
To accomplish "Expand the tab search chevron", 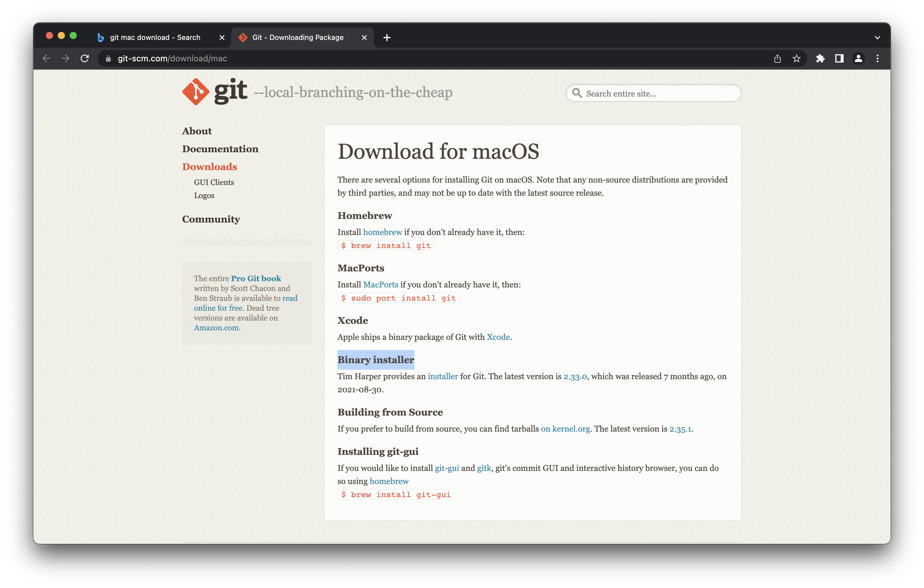I will [x=877, y=37].
